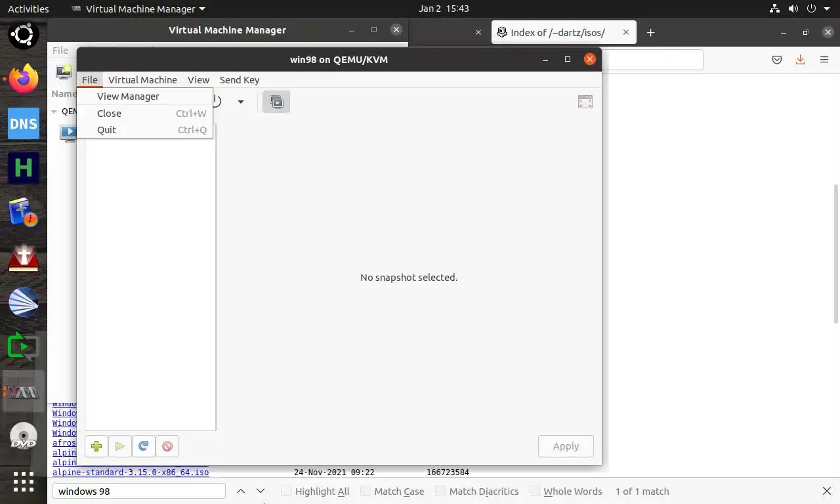840x504 pixels.
Task: Open the Firefox hamburger menu
Action: [x=824, y=60]
